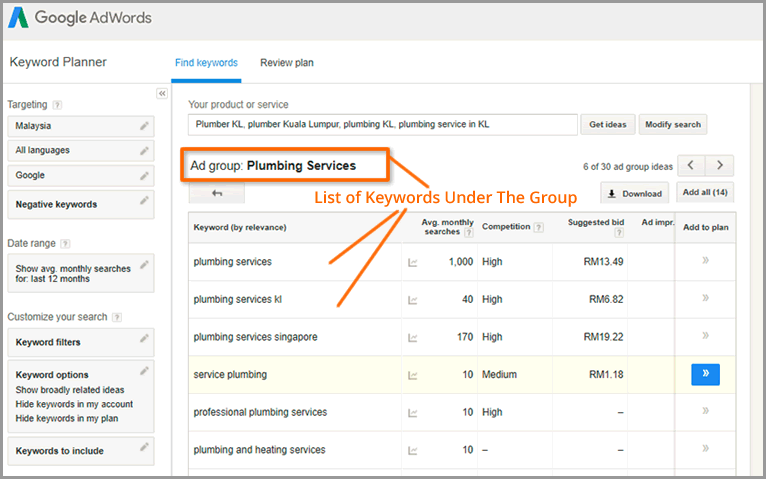
Task: Click Add all (14) button
Action: [x=705, y=192]
